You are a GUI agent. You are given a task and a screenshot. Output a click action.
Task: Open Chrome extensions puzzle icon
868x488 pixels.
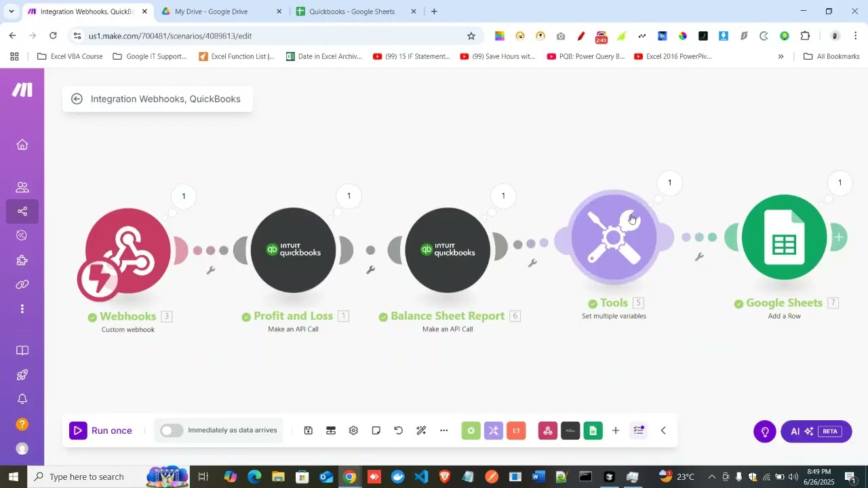click(806, 36)
